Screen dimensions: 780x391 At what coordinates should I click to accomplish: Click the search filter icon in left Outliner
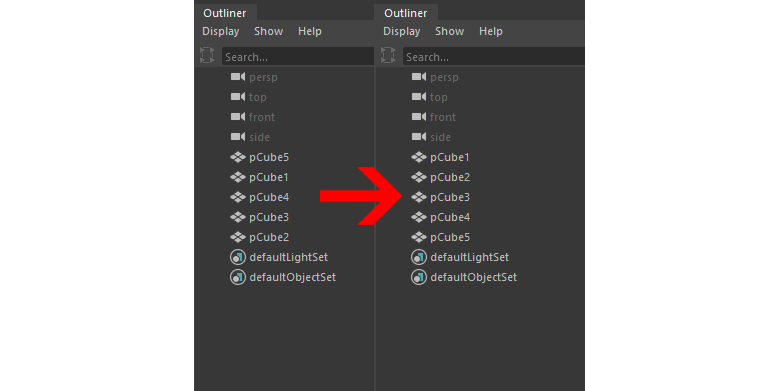point(207,55)
